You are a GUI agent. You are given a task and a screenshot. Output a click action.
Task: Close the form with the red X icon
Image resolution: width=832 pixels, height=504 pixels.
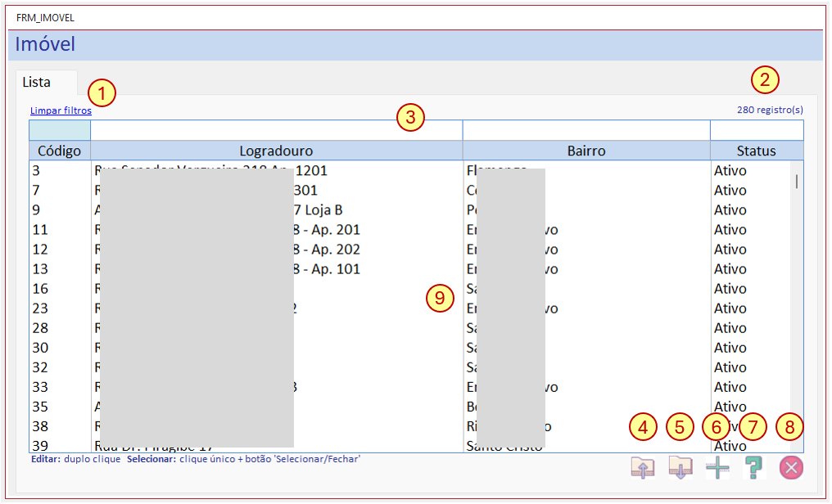coord(791,467)
